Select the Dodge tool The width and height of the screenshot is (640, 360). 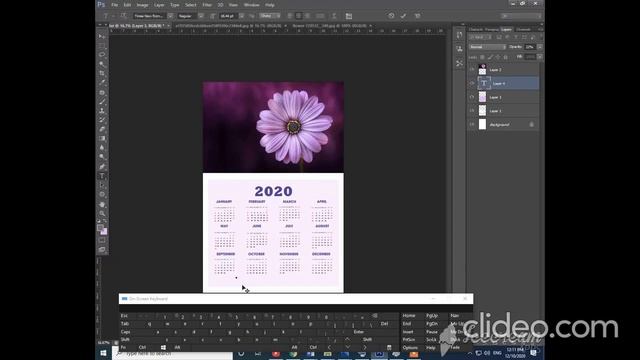(102, 157)
